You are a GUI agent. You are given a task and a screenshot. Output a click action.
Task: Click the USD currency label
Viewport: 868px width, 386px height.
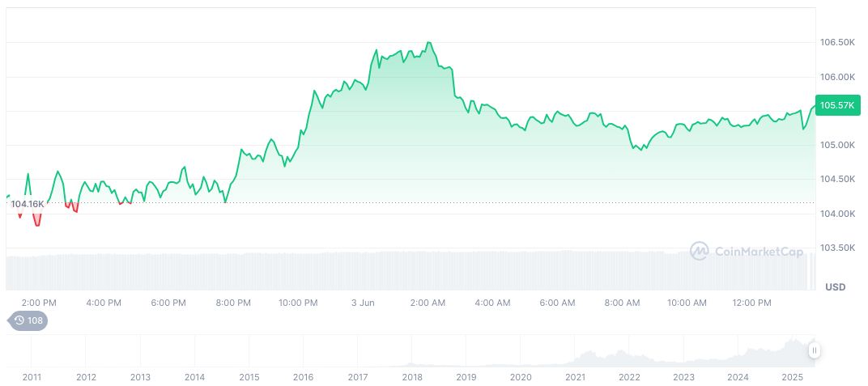[835, 287]
